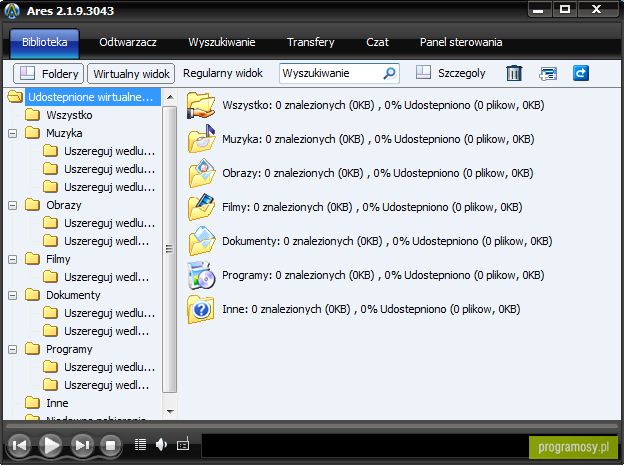Switch to Regularny widok

point(222,73)
